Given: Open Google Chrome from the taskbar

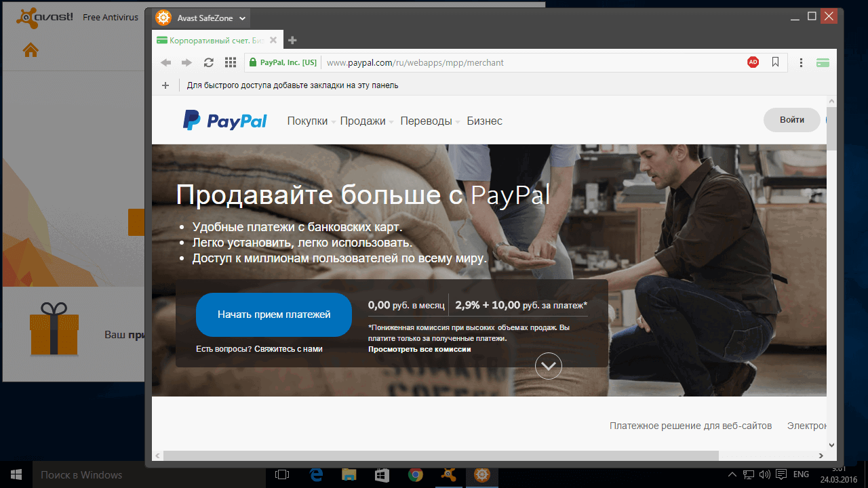Looking at the screenshot, I should click(x=414, y=474).
